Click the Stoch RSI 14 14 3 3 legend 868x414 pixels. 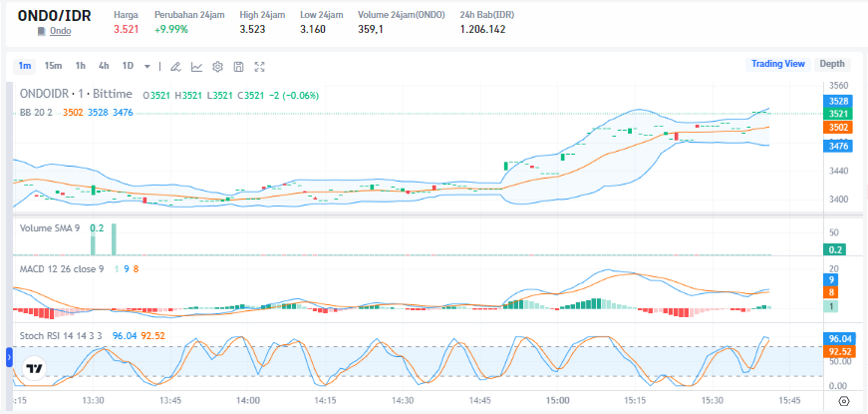(62, 335)
